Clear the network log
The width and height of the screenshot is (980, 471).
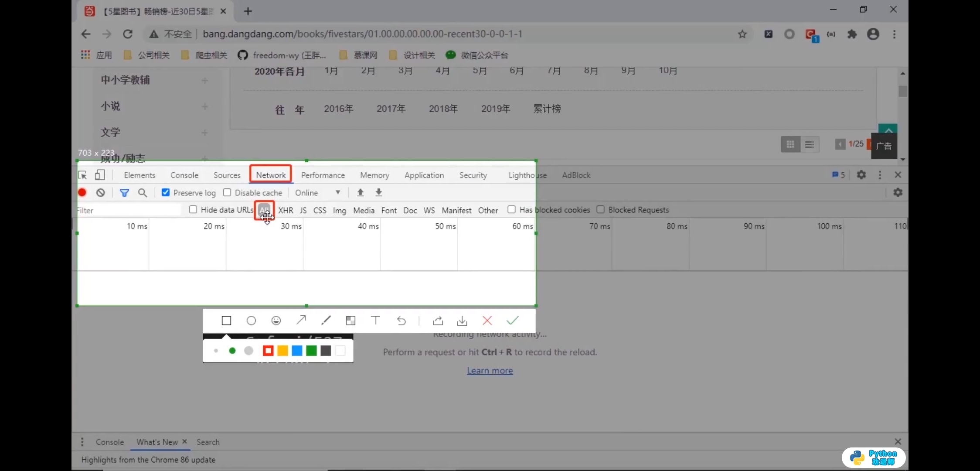tap(101, 192)
